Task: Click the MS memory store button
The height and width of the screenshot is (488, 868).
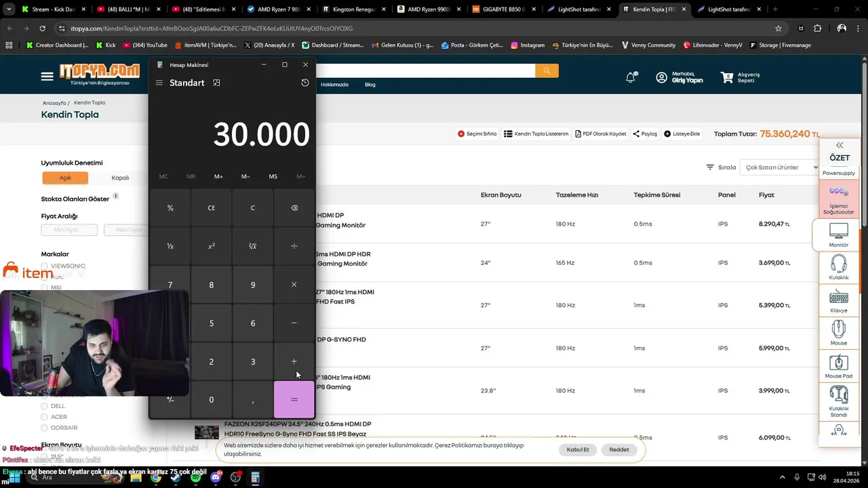Action: (273, 176)
